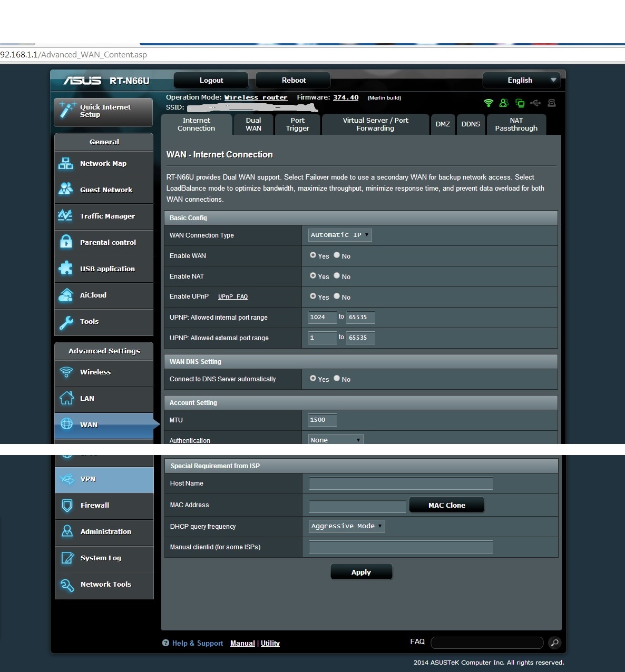This screenshot has width=625, height=672.
Task: Open Quick Internet Setup wizard icon
Action: click(67, 110)
